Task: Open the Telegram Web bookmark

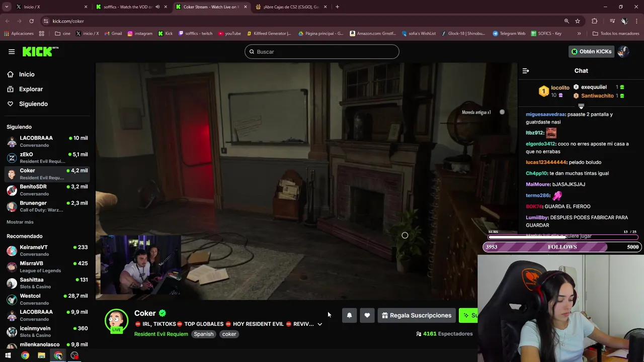Action: point(509,34)
